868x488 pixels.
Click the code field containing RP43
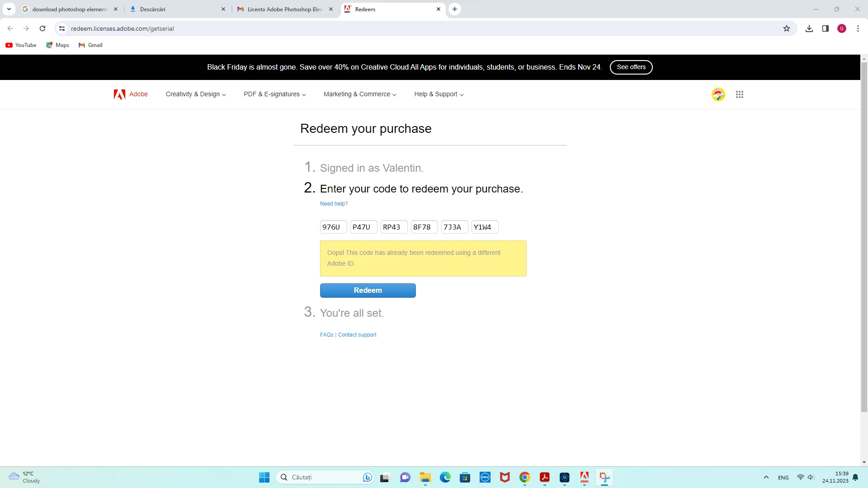pyautogui.click(x=394, y=227)
